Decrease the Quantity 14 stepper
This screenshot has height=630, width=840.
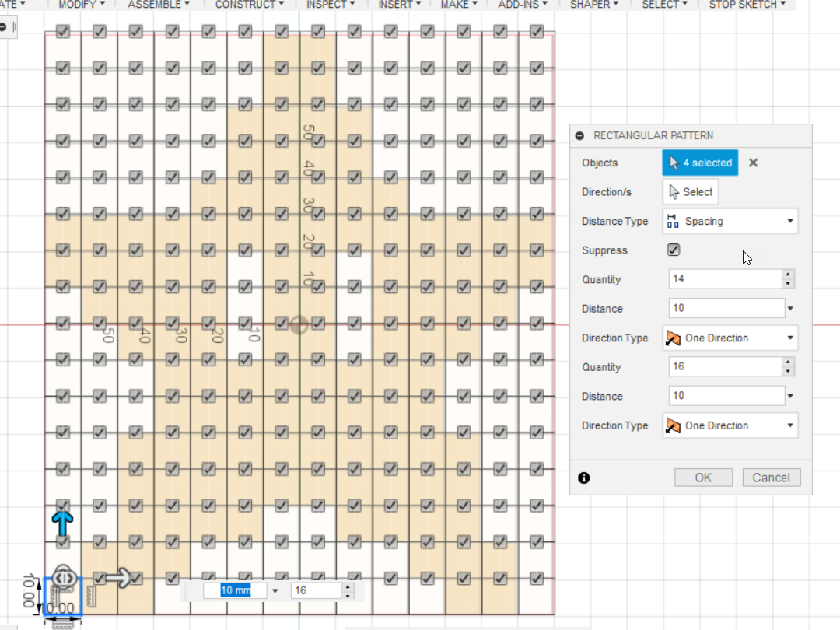(x=788, y=283)
